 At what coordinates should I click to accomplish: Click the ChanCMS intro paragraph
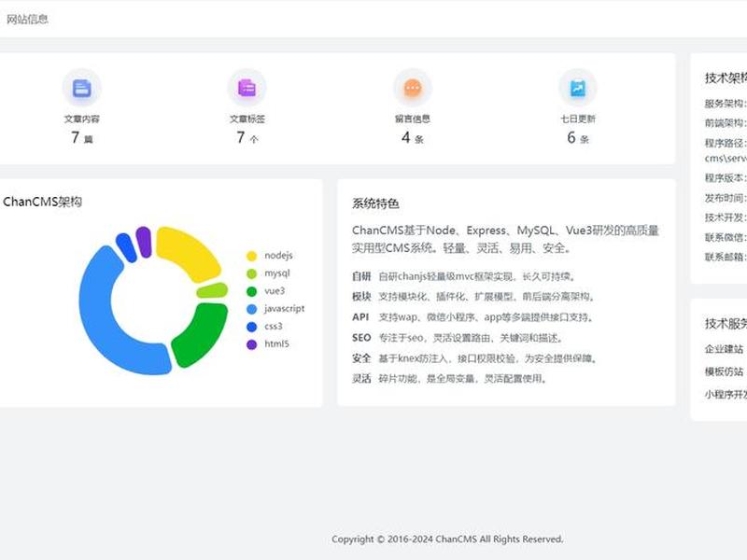(x=505, y=239)
